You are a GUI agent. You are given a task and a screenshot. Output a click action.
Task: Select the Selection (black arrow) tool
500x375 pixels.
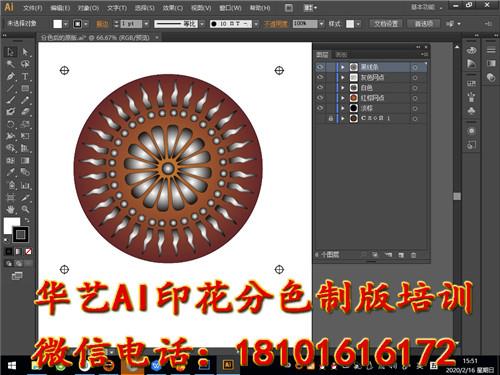pyautogui.click(x=10, y=52)
